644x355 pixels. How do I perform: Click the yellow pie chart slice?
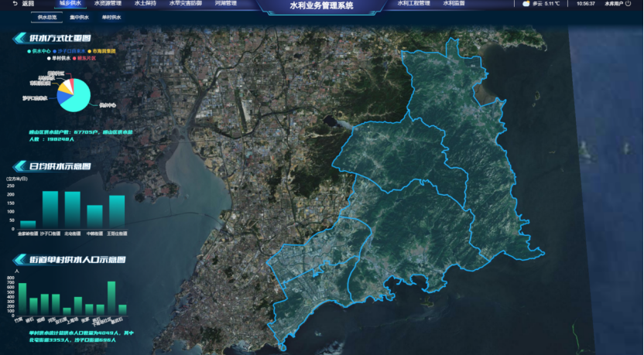tap(64, 88)
